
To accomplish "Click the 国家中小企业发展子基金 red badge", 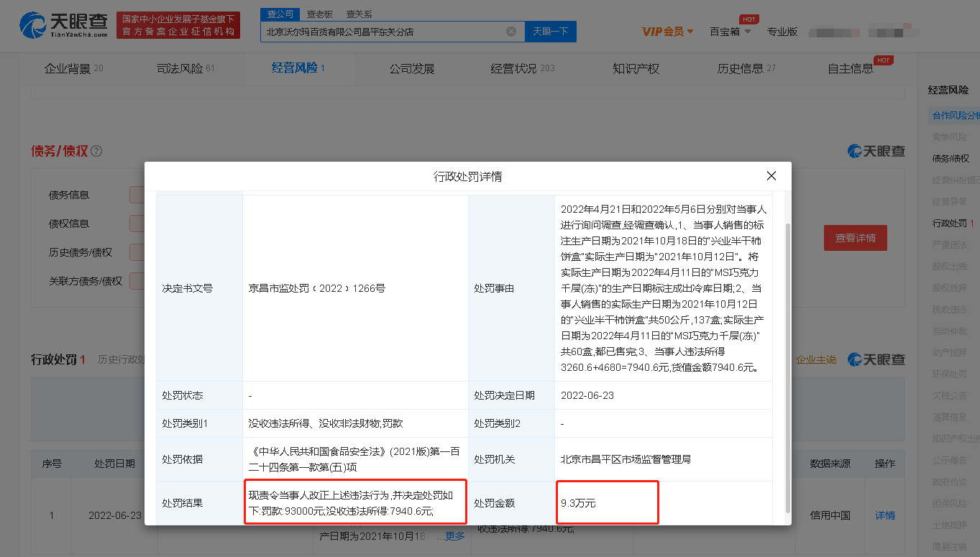I will [x=178, y=25].
